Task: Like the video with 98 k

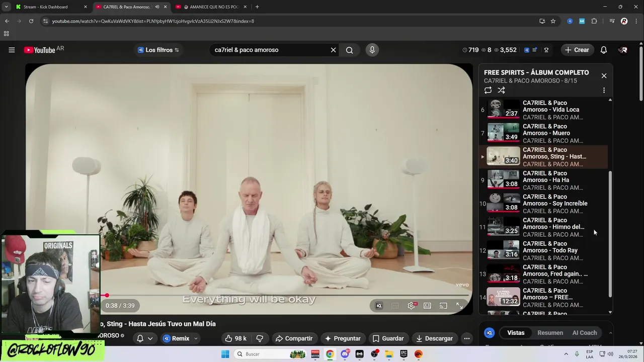Action: pyautogui.click(x=235, y=338)
